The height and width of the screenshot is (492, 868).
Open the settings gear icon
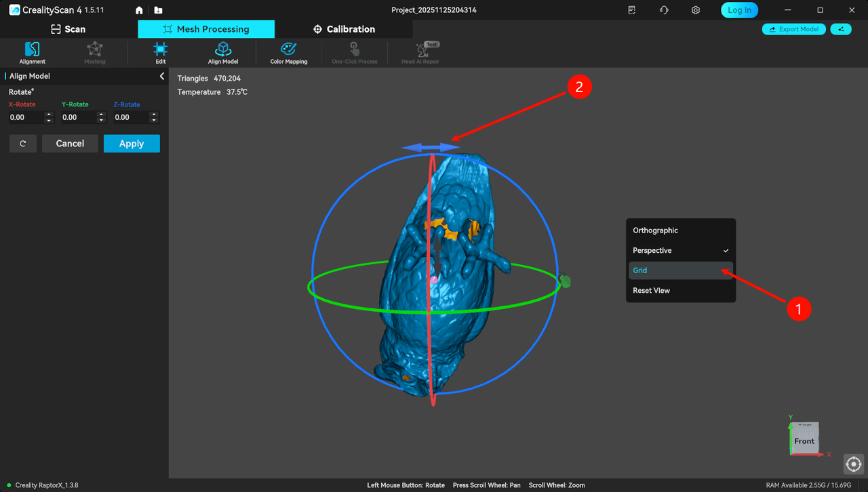[695, 10]
